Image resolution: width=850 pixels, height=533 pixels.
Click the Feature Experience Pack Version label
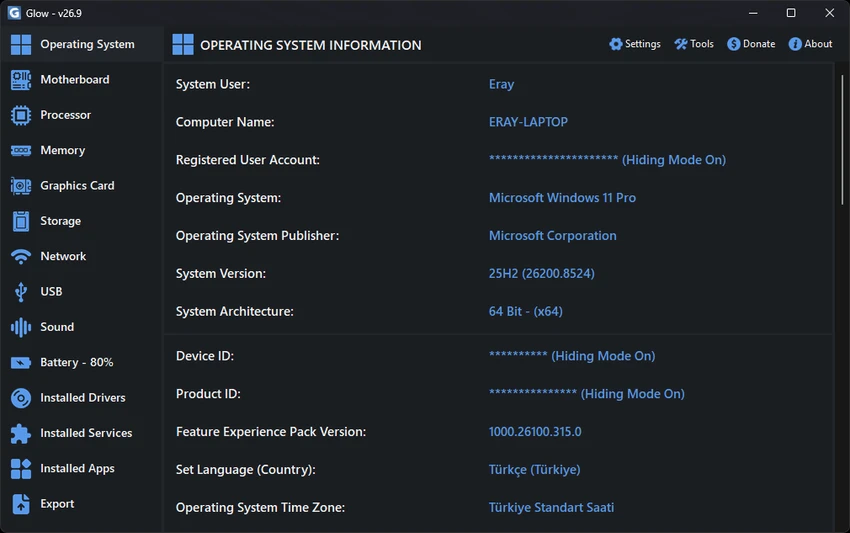point(271,432)
